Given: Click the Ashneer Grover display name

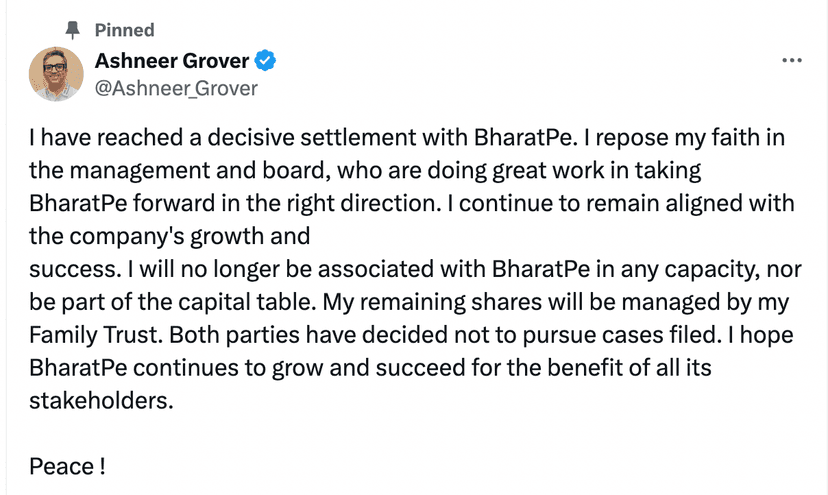Looking at the screenshot, I should point(171,61).
